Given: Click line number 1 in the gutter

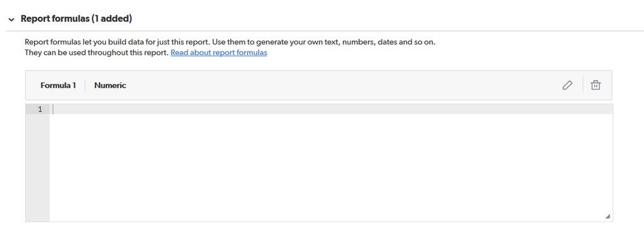Looking at the screenshot, I should (x=40, y=109).
